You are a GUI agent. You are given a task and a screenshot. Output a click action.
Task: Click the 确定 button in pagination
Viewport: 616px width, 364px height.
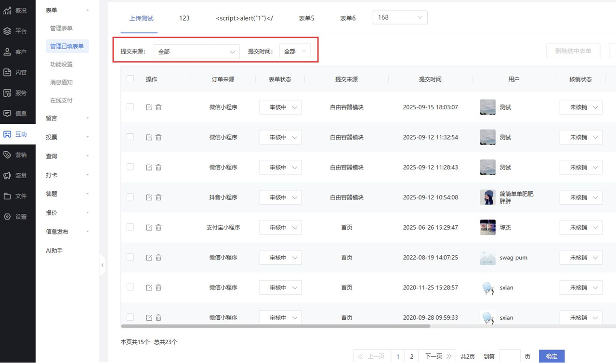point(551,356)
